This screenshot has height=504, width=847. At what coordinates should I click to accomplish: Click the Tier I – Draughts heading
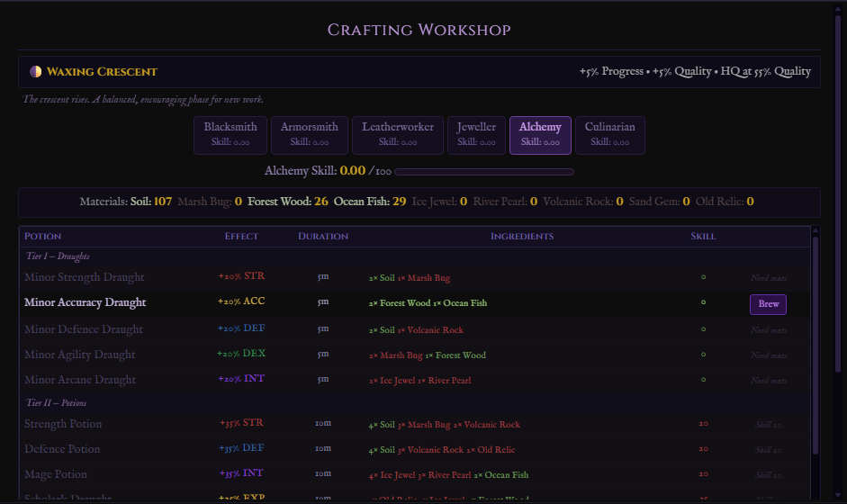58,256
